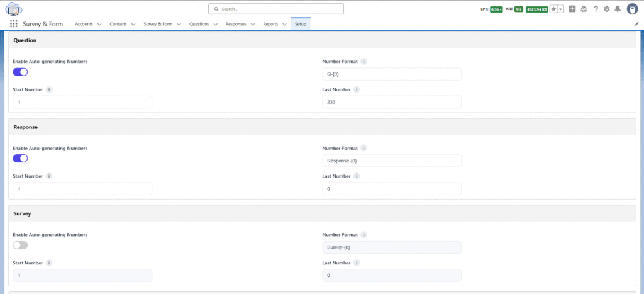Open the Global Actions plus icon
Viewport: 644px width, 294px height.
(x=572, y=9)
